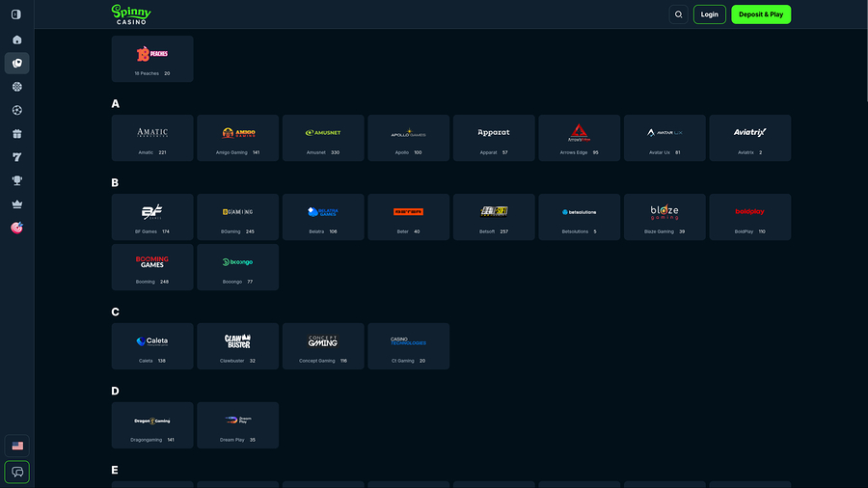Open the Clawbuster provider card
The image size is (868, 488).
click(x=237, y=346)
